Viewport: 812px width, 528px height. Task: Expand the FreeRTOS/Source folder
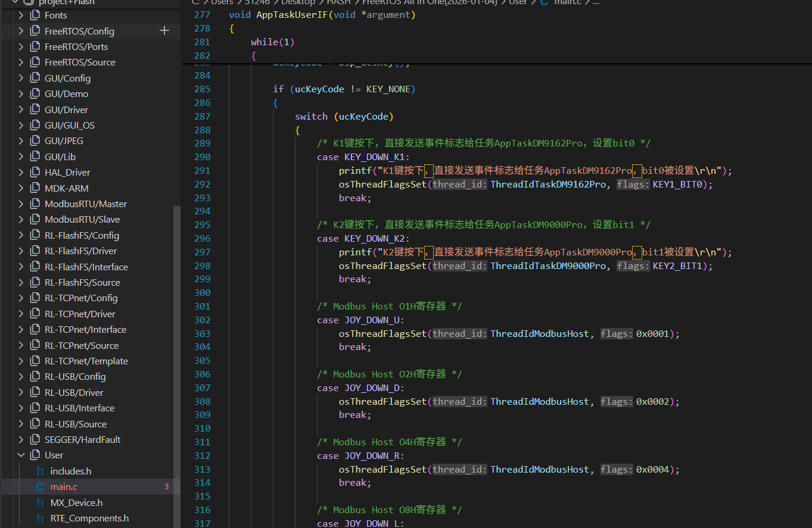coord(21,63)
